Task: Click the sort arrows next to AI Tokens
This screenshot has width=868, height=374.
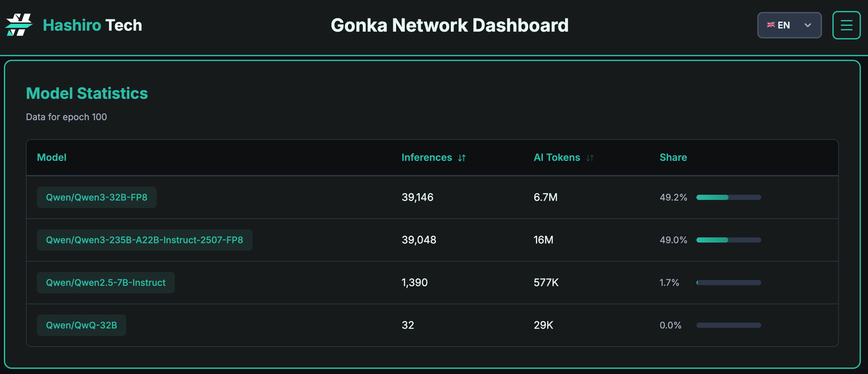Action: click(590, 158)
